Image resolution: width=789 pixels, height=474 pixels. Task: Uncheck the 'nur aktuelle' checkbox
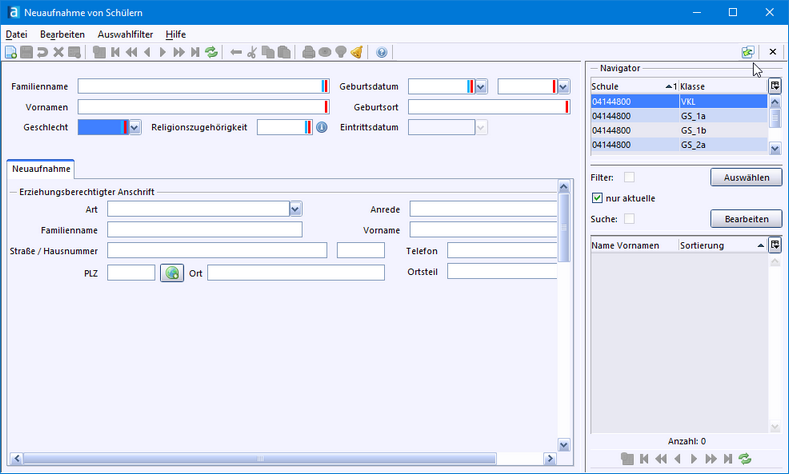click(597, 198)
